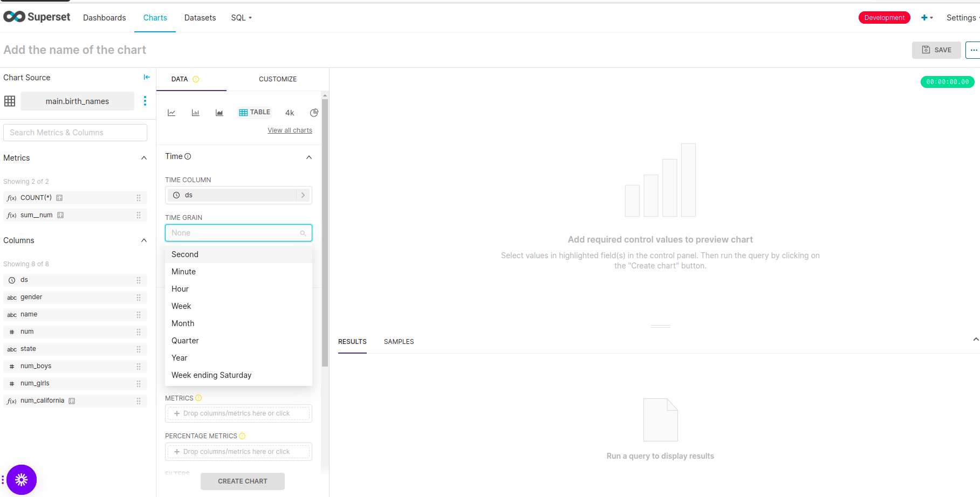Click the Search Metrics & Columns field

[x=75, y=132]
